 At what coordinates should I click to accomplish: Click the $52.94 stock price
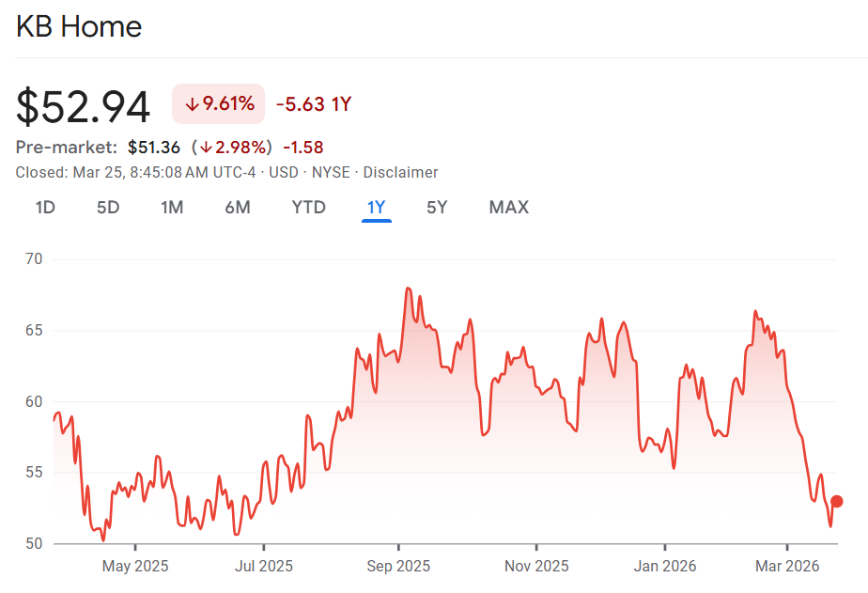pyautogui.click(x=84, y=106)
